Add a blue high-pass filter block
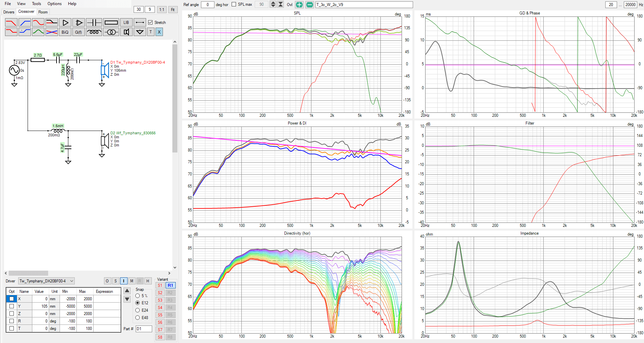Viewport: 644px width, 343px height. pyautogui.click(x=25, y=23)
